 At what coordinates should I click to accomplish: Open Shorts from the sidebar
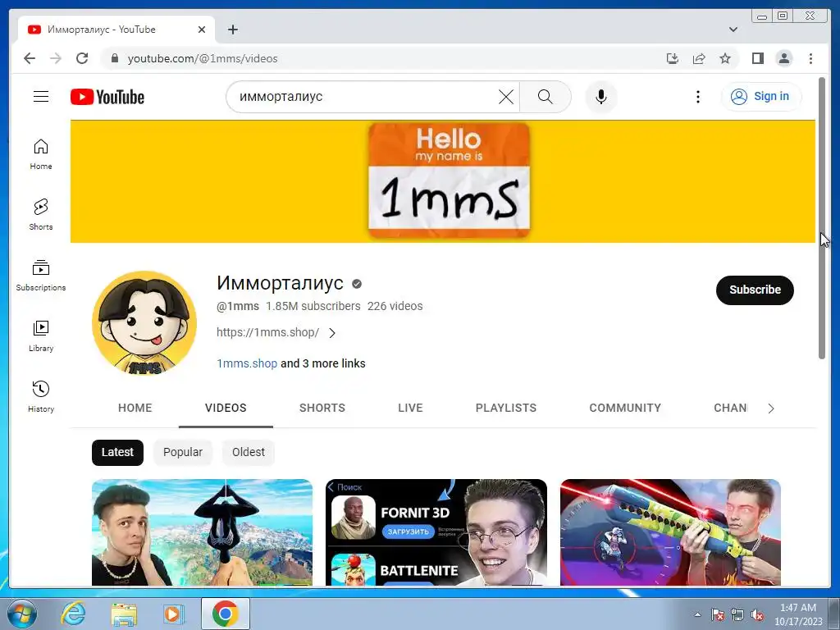coord(41,215)
